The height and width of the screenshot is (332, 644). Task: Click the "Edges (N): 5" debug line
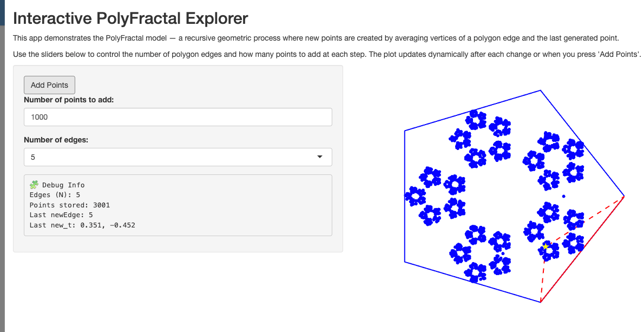pos(55,195)
